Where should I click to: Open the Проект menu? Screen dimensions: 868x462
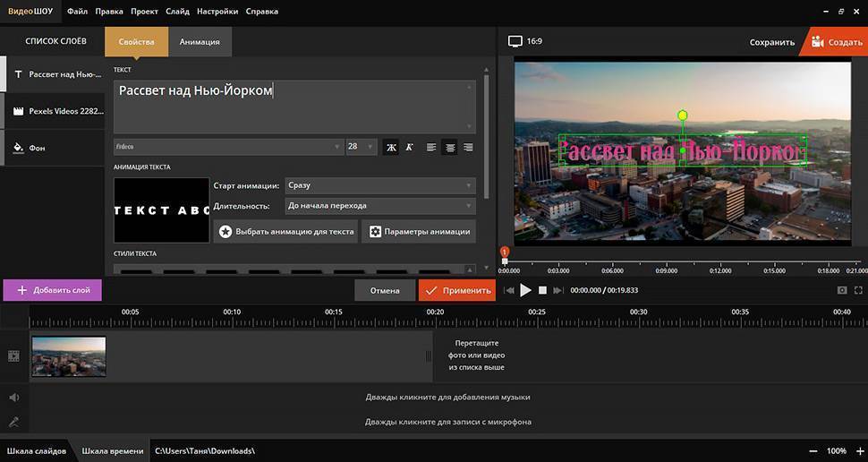tap(144, 12)
